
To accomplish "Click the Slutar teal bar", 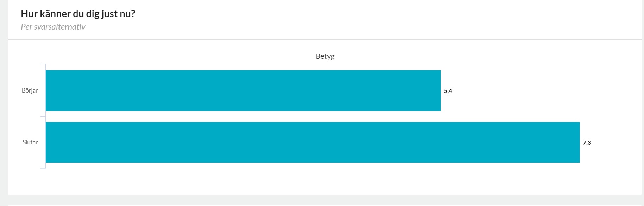I will coord(313,142).
